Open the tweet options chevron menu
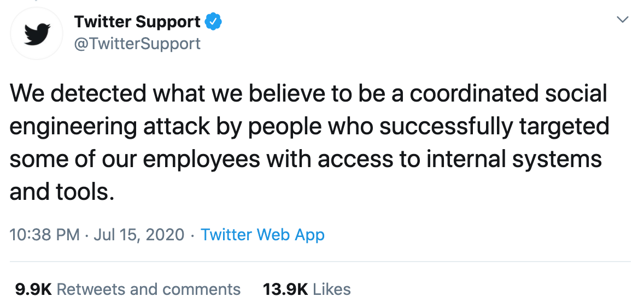This screenshot has width=644, height=308. coord(623,19)
